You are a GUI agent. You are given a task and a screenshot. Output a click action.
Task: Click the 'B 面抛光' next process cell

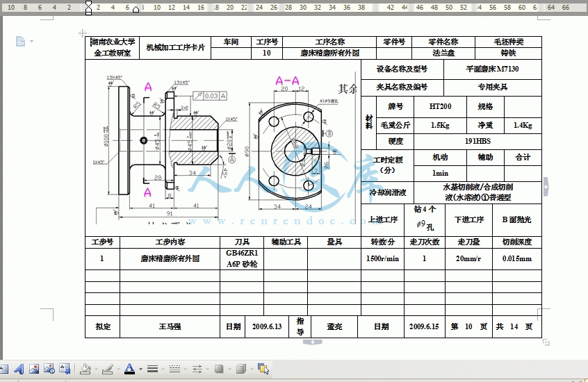[x=516, y=219]
